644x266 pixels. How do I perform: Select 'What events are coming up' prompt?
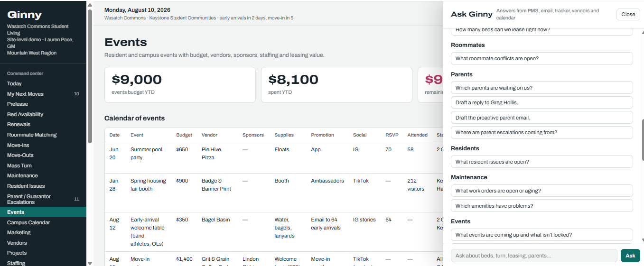[x=542, y=235]
